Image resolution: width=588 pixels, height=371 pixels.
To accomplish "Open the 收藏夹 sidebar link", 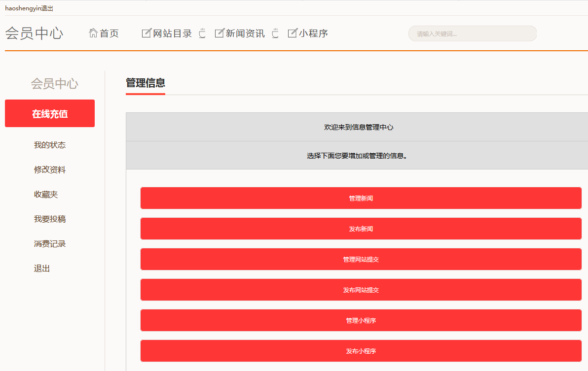I will tap(46, 194).
